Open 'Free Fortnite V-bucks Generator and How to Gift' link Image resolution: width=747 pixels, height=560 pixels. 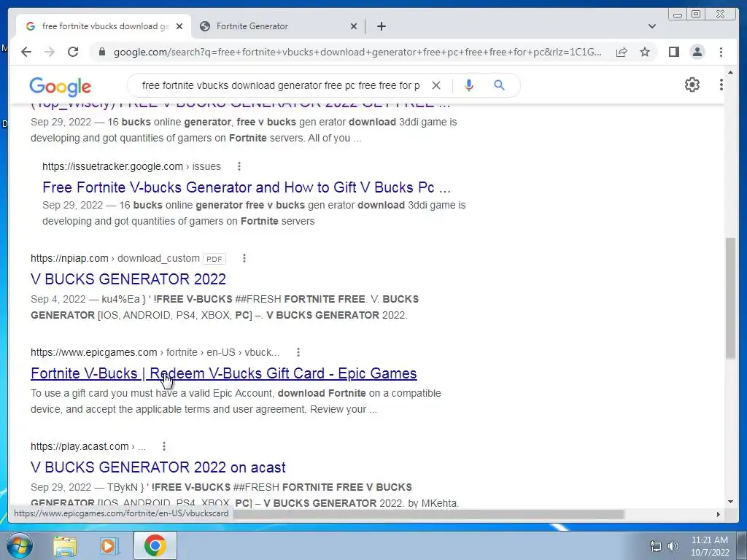coord(247,187)
